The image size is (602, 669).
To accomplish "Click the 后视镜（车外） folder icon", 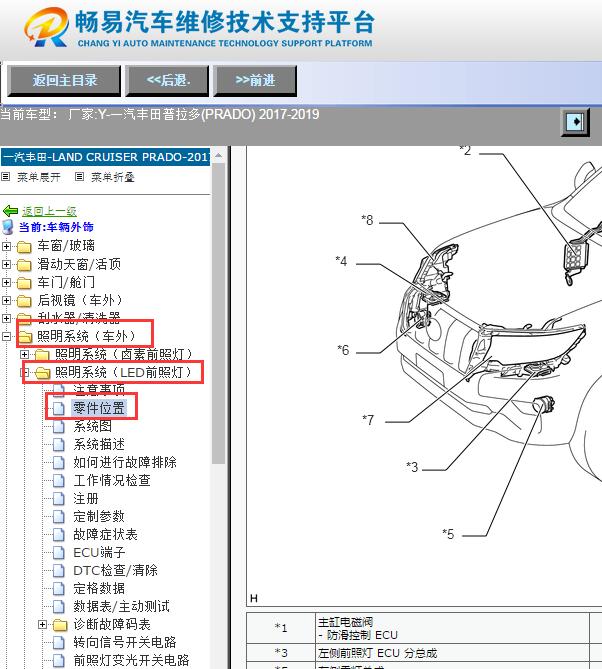I will click(x=24, y=301).
